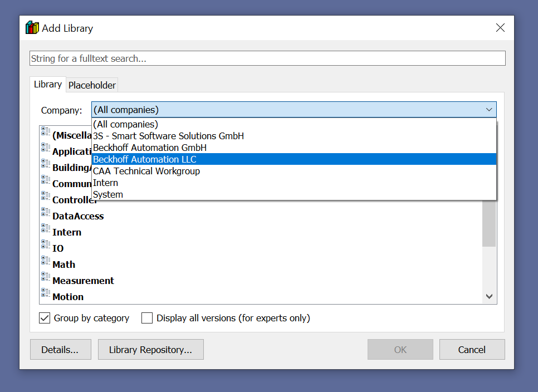Choose System in the company list
This screenshot has height=392, width=538.
294,194
